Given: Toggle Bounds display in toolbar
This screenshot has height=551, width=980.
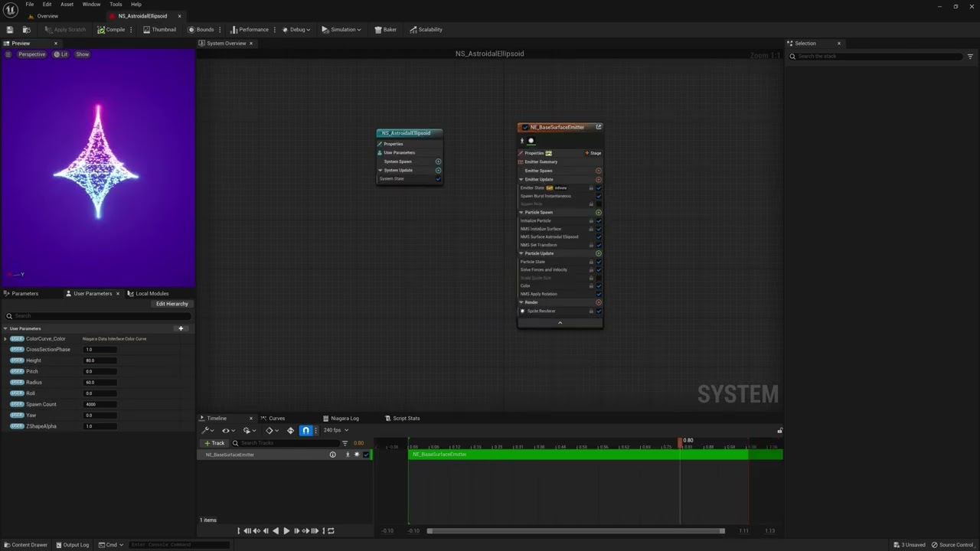Looking at the screenshot, I should point(201,30).
